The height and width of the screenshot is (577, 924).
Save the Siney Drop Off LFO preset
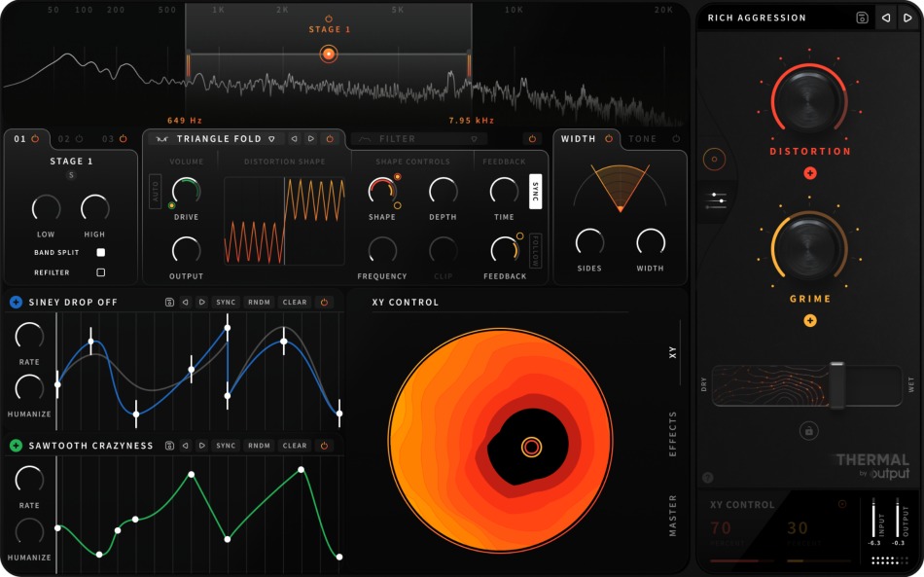click(x=172, y=302)
